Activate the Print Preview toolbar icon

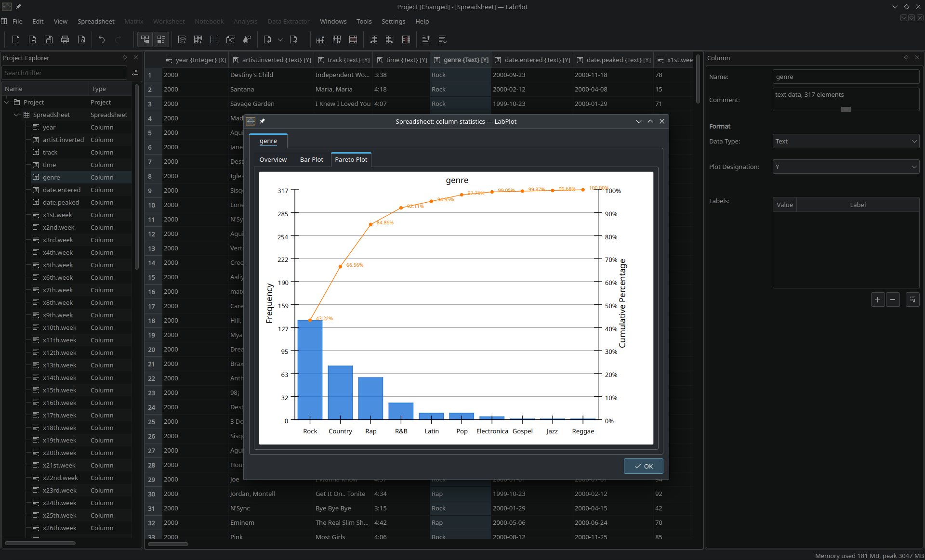[81, 39]
